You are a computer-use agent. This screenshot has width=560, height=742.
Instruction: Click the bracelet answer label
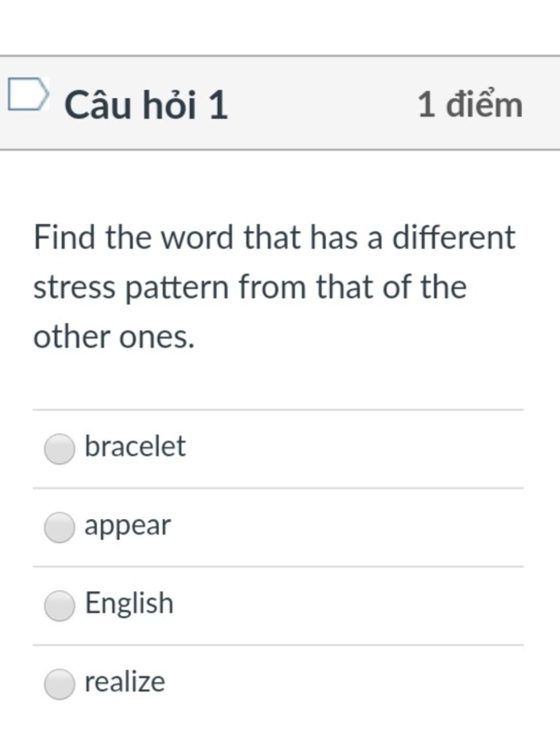(x=135, y=446)
